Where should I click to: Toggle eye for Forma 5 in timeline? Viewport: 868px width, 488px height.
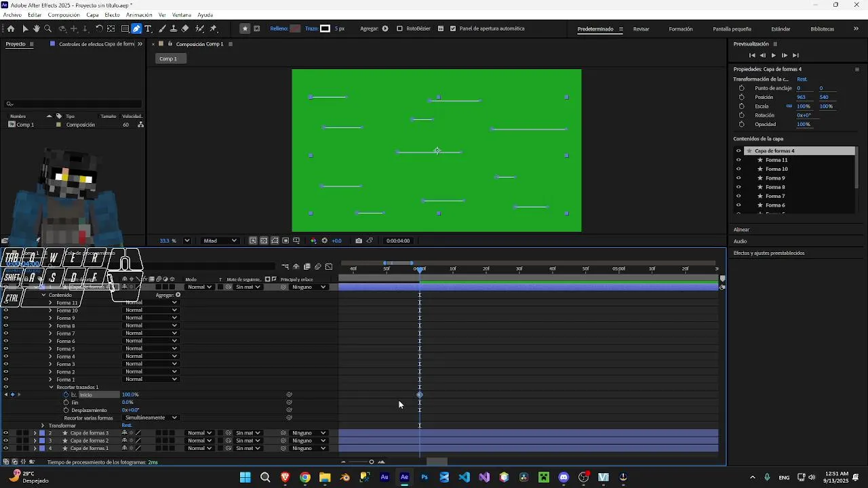pos(6,348)
